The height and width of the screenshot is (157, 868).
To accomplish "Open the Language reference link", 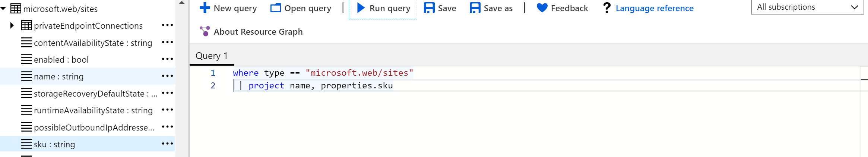I will pyautogui.click(x=655, y=8).
